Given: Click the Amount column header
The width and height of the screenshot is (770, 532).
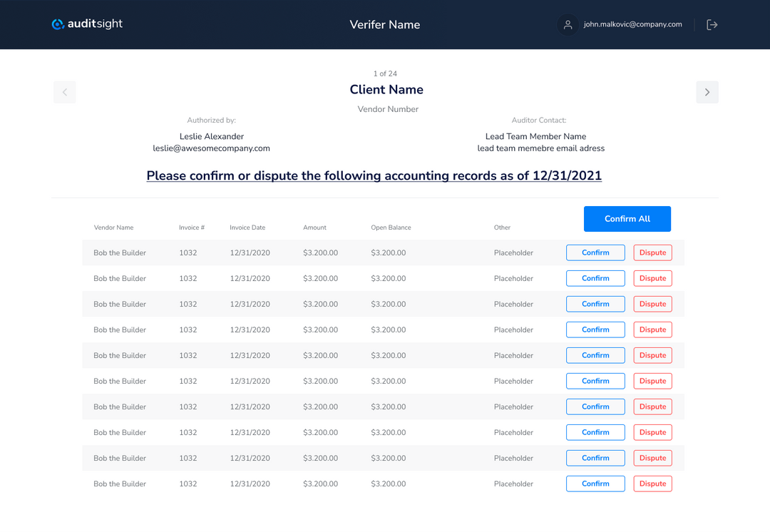Looking at the screenshot, I should pos(314,227).
